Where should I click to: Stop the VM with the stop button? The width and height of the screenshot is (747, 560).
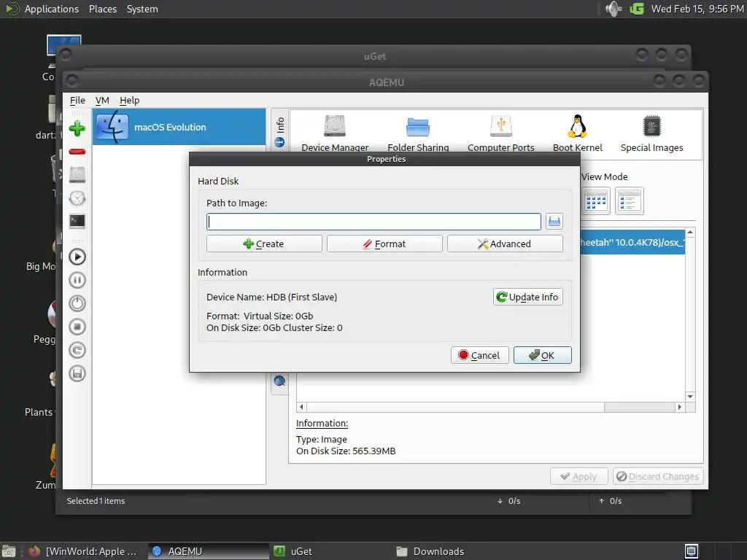(77, 327)
